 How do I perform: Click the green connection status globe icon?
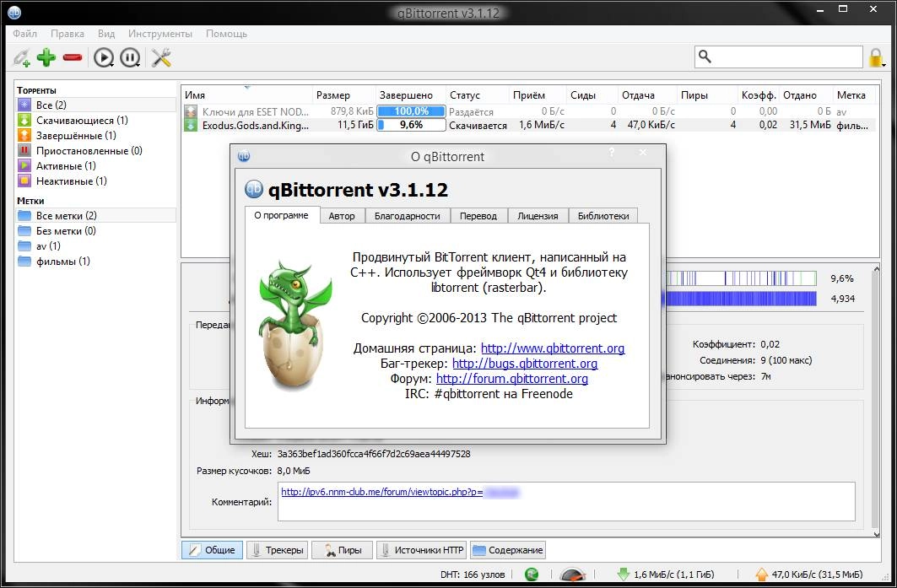click(x=532, y=575)
